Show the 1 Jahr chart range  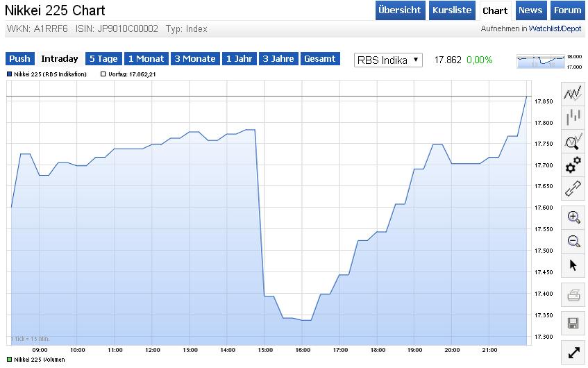(x=238, y=59)
